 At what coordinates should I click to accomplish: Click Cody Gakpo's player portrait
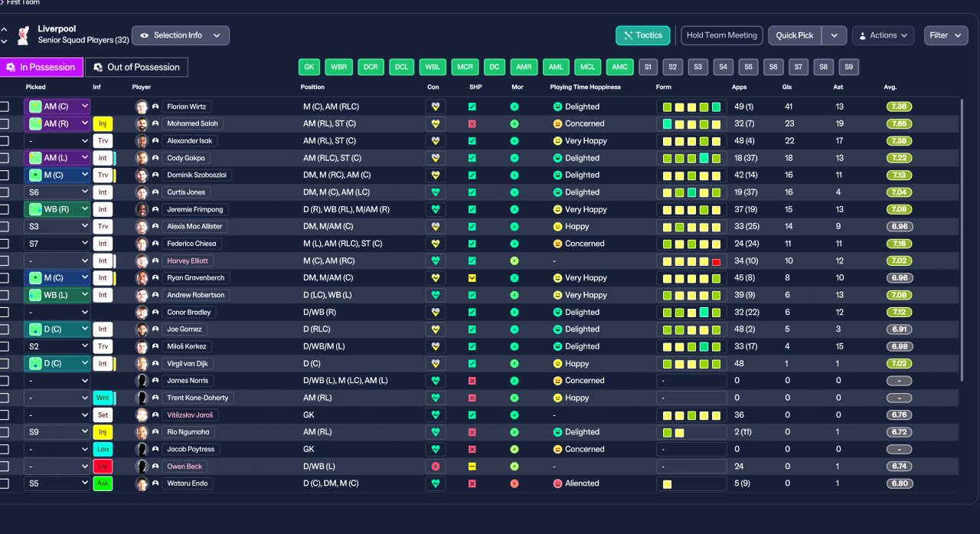click(142, 158)
